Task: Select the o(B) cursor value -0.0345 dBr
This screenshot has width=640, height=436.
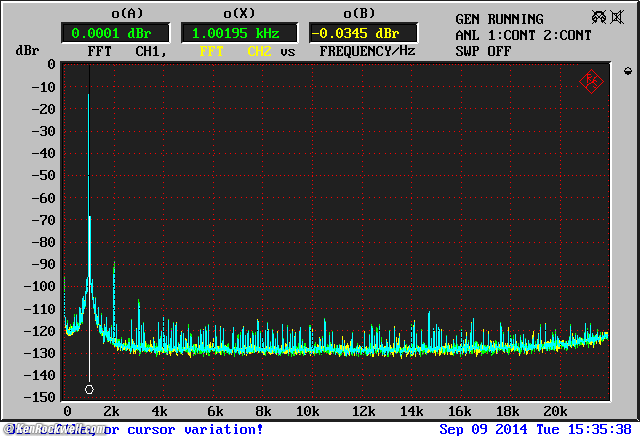Action: tap(363, 33)
